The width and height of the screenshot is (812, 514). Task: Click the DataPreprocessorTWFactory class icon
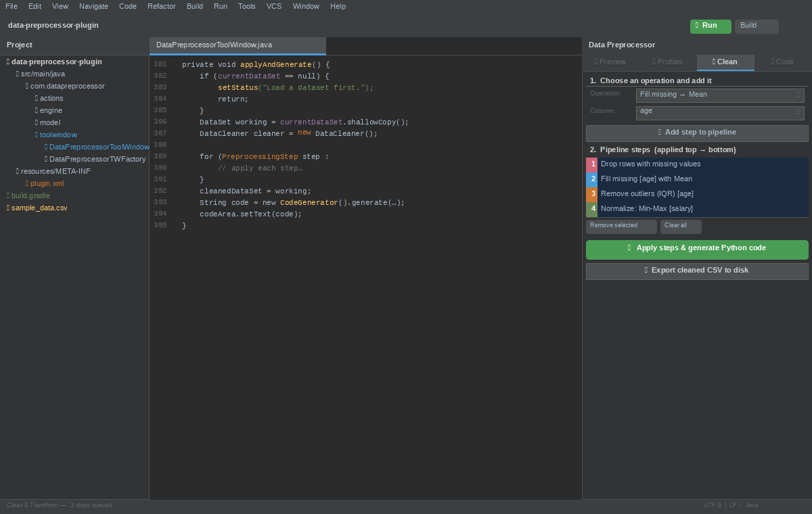click(x=45, y=159)
